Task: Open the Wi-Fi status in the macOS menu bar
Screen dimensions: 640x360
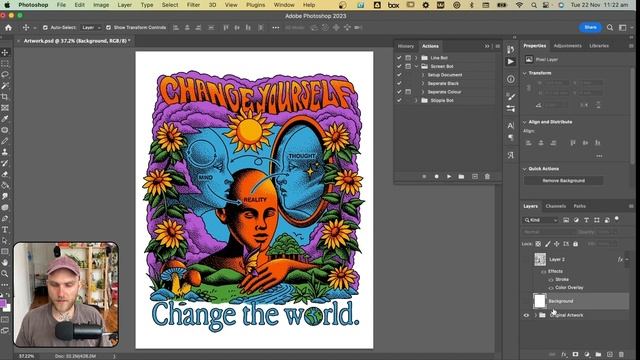Action: [519, 5]
